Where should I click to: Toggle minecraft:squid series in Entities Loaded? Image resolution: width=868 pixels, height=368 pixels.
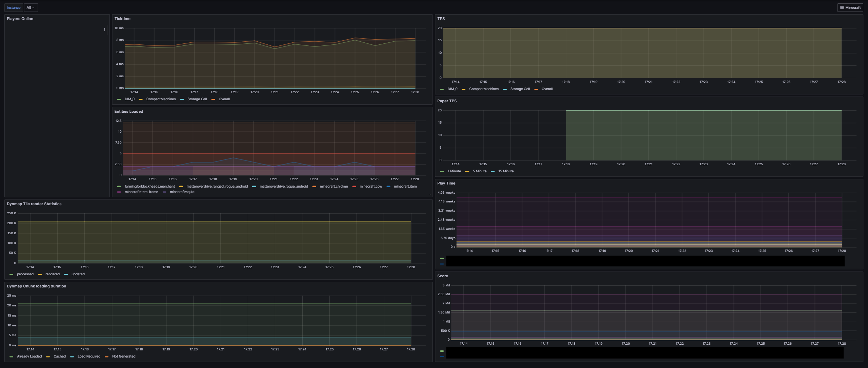[x=182, y=192]
